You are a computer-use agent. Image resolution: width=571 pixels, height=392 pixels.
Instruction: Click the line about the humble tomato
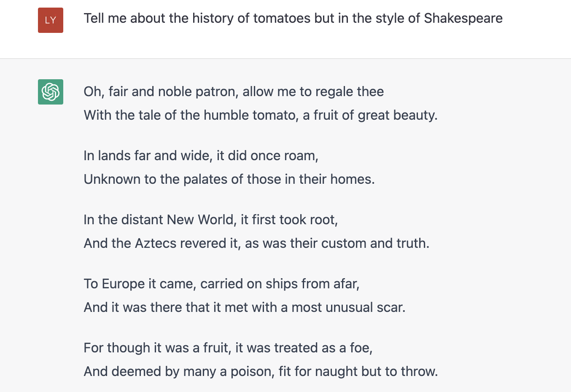click(260, 115)
